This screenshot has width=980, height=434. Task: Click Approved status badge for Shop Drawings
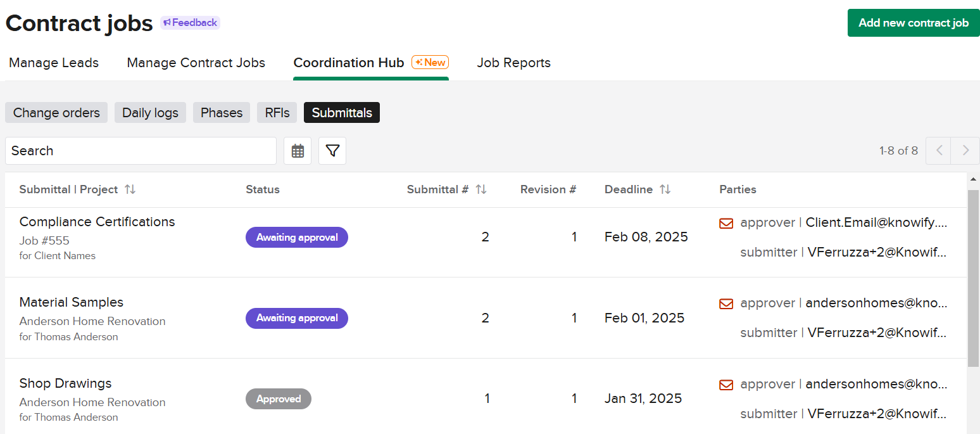click(x=279, y=399)
